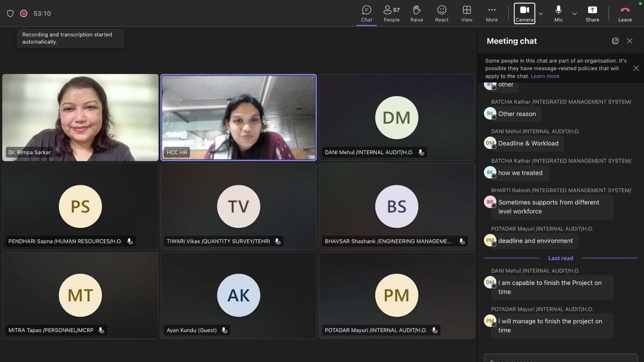Share your screen content
The image size is (644, 362).
(592, 14)
